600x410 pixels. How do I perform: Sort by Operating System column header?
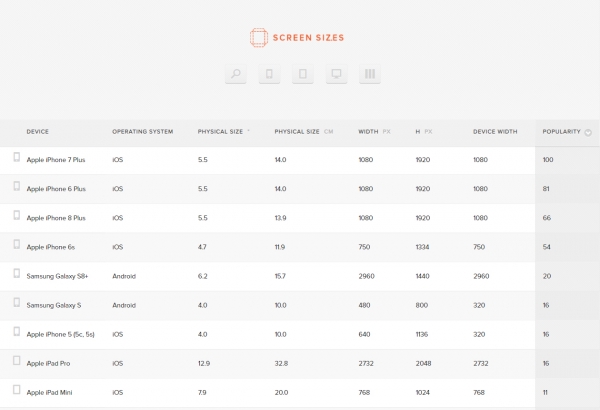click(142, 132)
